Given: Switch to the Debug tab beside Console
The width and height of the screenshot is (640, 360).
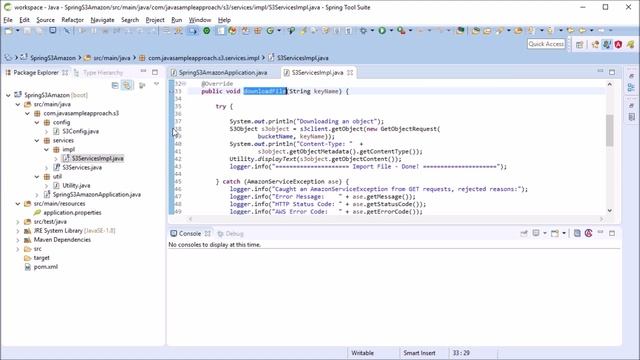Looking at the screenshot, I should click(230, 233).
